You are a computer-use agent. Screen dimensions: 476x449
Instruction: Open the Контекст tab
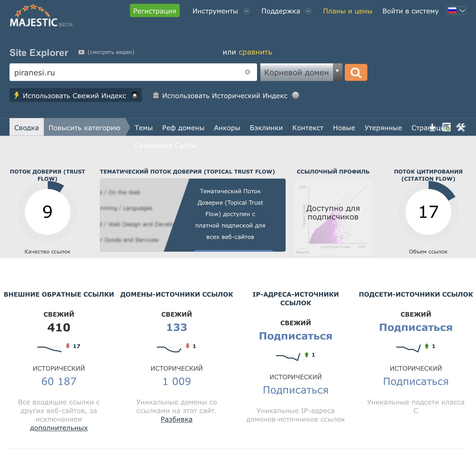tap(308, 128)
